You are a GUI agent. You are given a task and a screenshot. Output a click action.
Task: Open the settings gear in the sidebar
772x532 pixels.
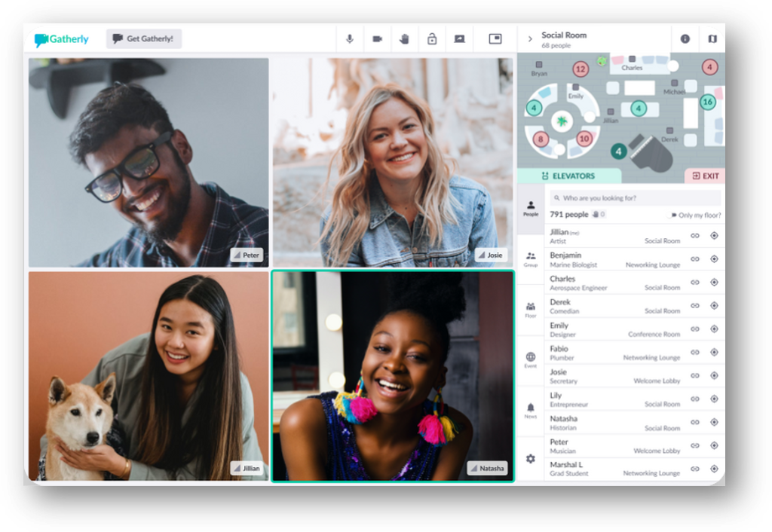[530, 458]
